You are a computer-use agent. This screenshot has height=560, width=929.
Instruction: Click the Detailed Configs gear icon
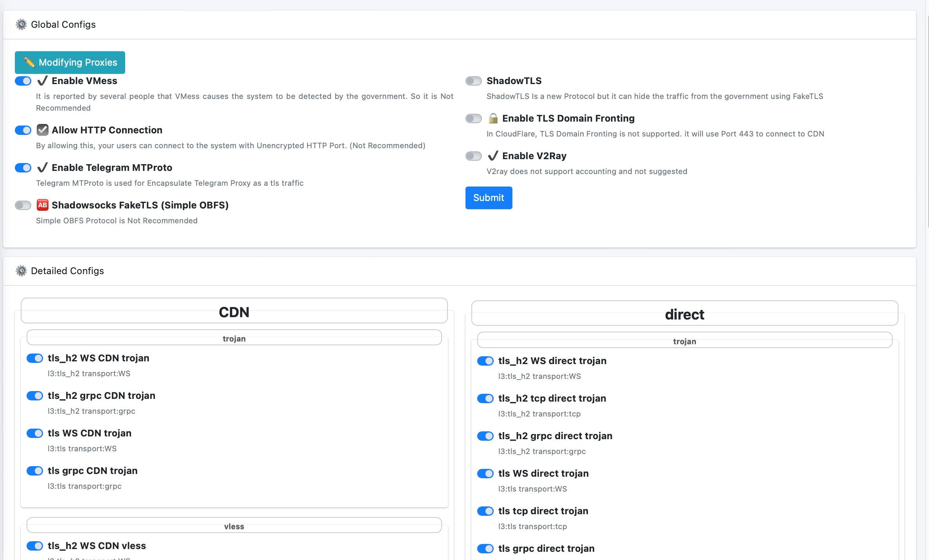click(21, 271)
